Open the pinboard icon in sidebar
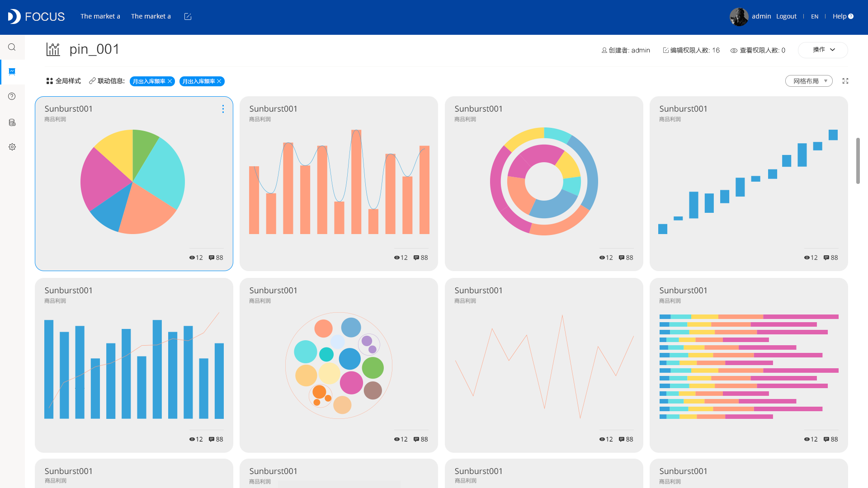 tap(12, 72)
